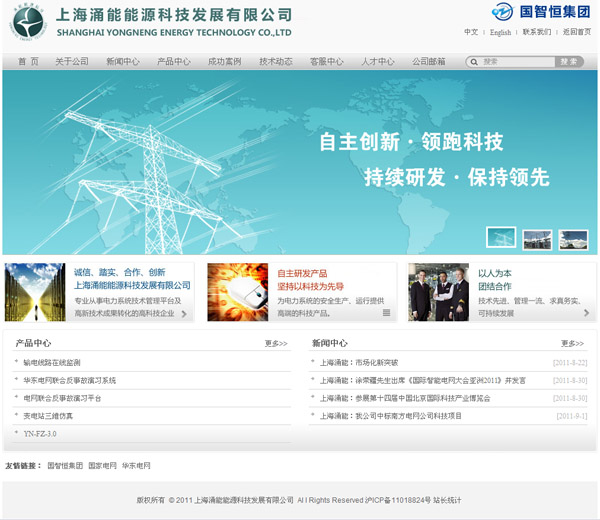Switch language to 中文

(x=471, y=32)
